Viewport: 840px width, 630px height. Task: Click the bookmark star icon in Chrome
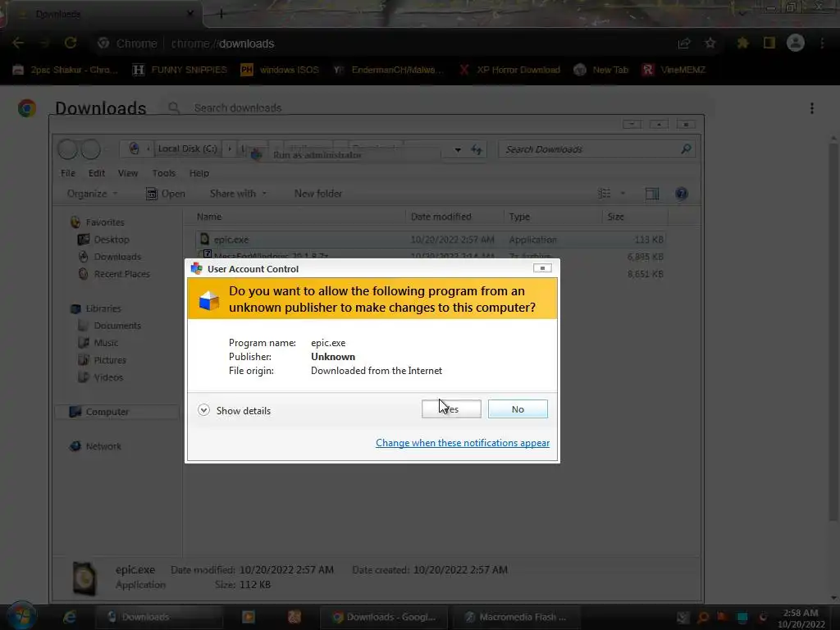tap(710, 43)
